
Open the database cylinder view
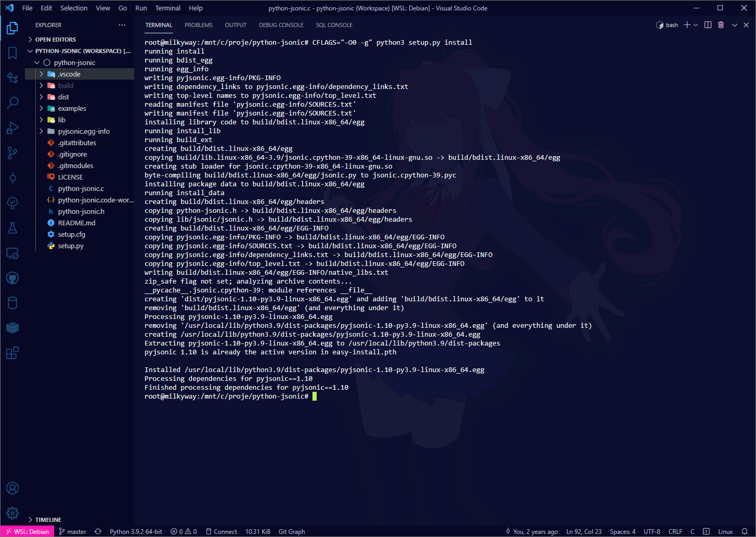click(x=12, y=303)
